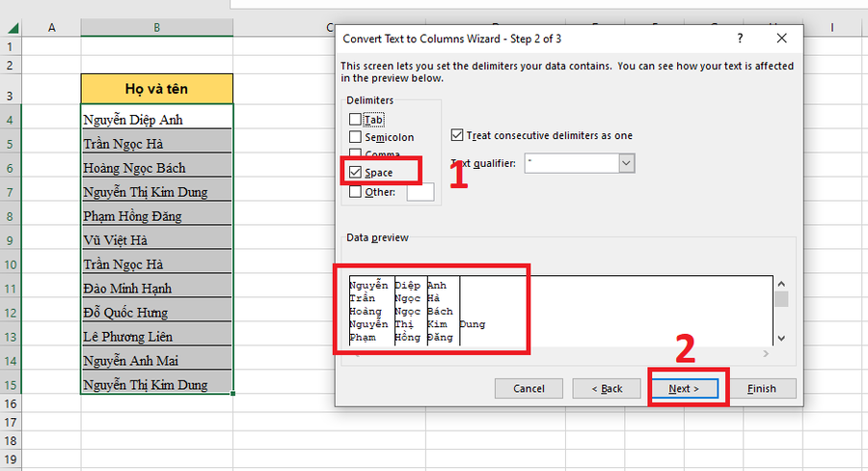Select 'Nguyễn Thị Kim Dung' in row 15
The height and width of the screenshot is (471, 868).
(x=156, y=384)
